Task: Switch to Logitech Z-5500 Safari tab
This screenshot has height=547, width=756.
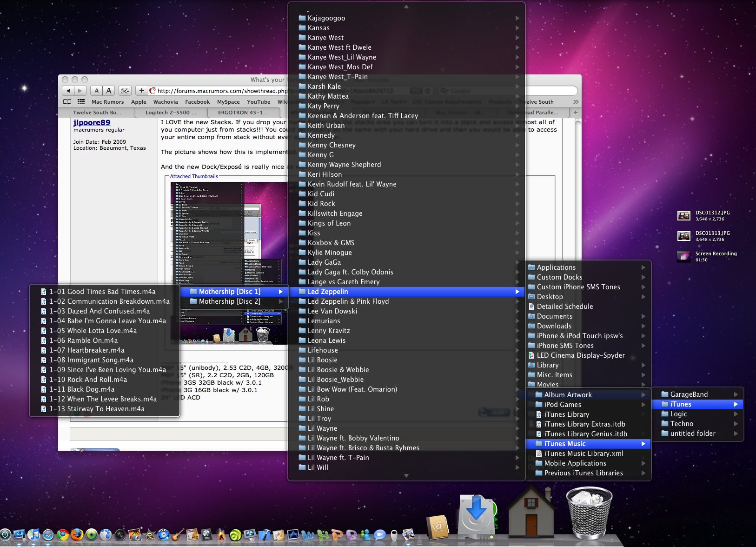Action: tap(171, 113)
